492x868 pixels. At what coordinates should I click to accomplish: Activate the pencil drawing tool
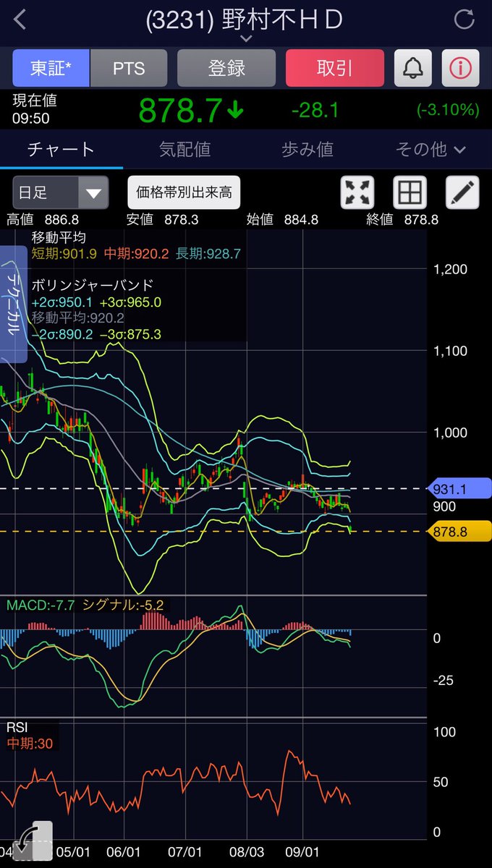[x=462, y=193]
